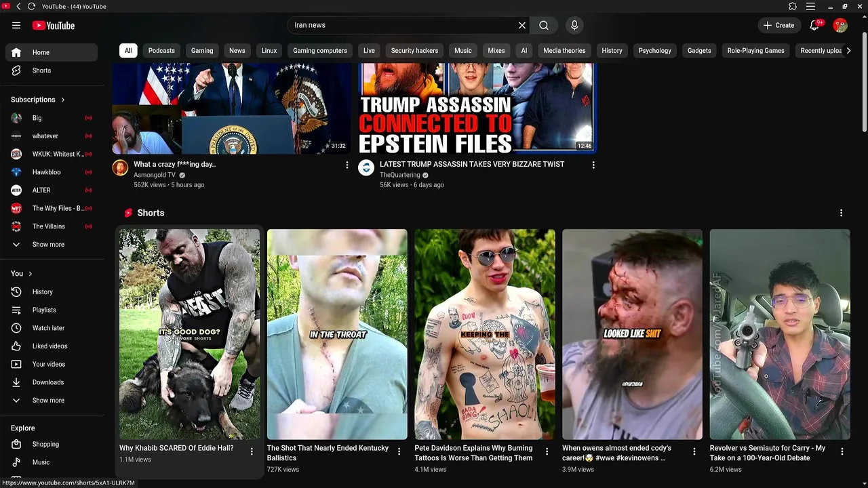The image size is (868, 488).
Task: Select the Gaming chip
Action: click(x=202, y=51)
